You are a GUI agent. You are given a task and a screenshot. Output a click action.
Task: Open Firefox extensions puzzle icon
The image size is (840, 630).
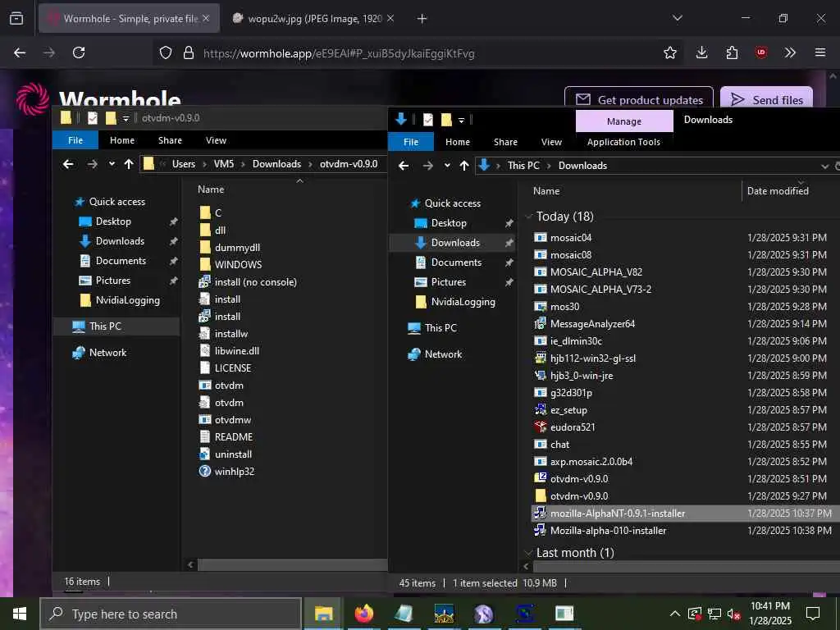pyautogui.click(x=732, y=52)
